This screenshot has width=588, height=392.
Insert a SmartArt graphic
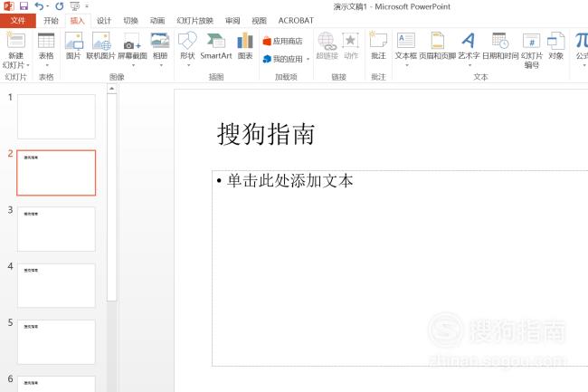(x=216, y=46)
